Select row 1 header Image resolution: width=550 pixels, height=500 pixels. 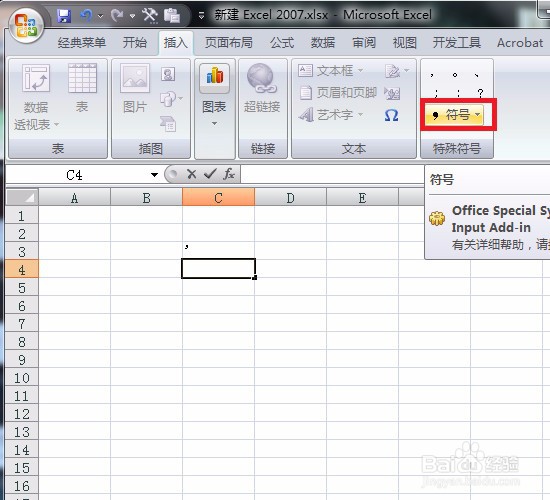coord(22,215)
